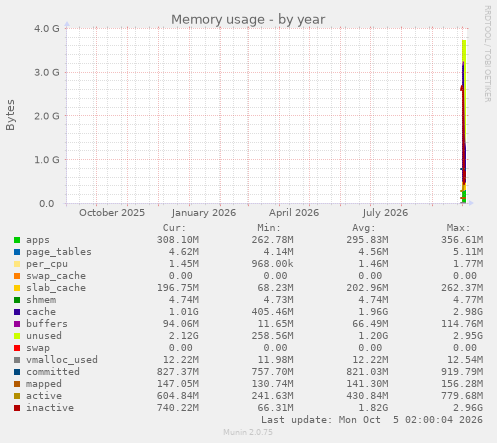Screen dimensions: 497x443
Task: Click the 'page_tables' legend label
Action: pos(59,252)
